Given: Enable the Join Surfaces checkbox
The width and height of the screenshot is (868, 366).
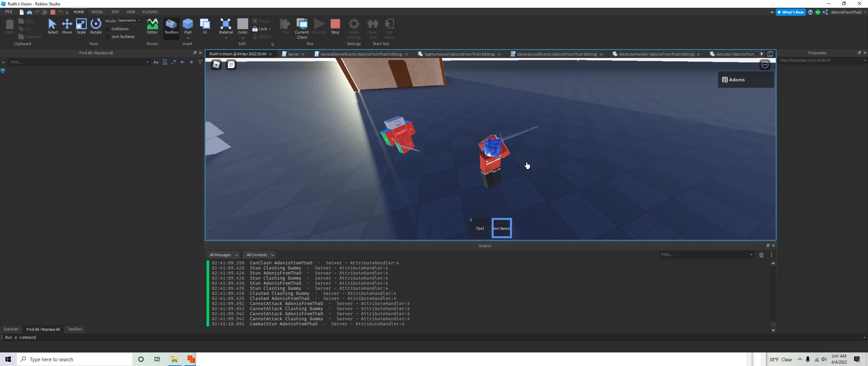Looking at the screenshot, I should pyautogui.click(x=108, y=37).
